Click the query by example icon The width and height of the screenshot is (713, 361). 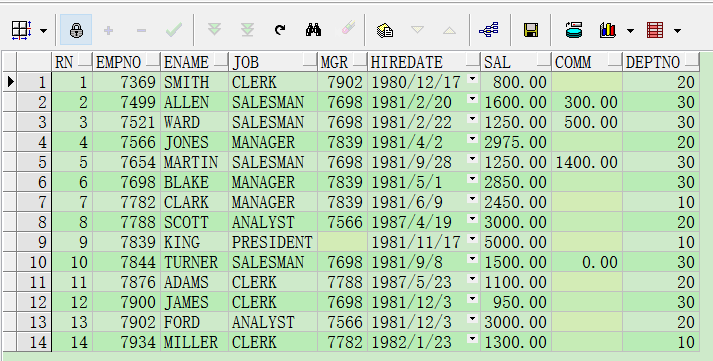coord(385,30)
